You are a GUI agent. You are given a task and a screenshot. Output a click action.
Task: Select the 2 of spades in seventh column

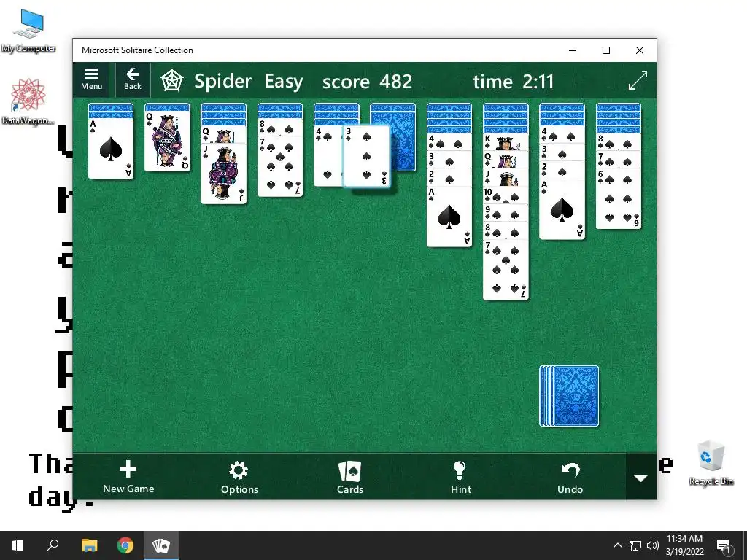click(449, 177)
